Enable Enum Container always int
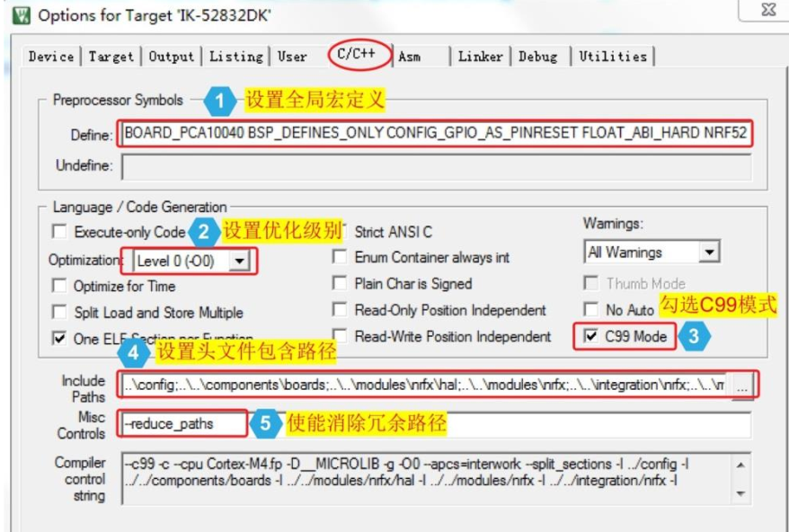This screenshot has height=532, width=789. point(340,257)
